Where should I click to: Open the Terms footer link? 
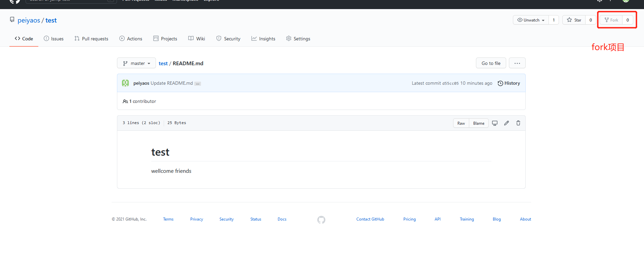[x=168, y=219]
